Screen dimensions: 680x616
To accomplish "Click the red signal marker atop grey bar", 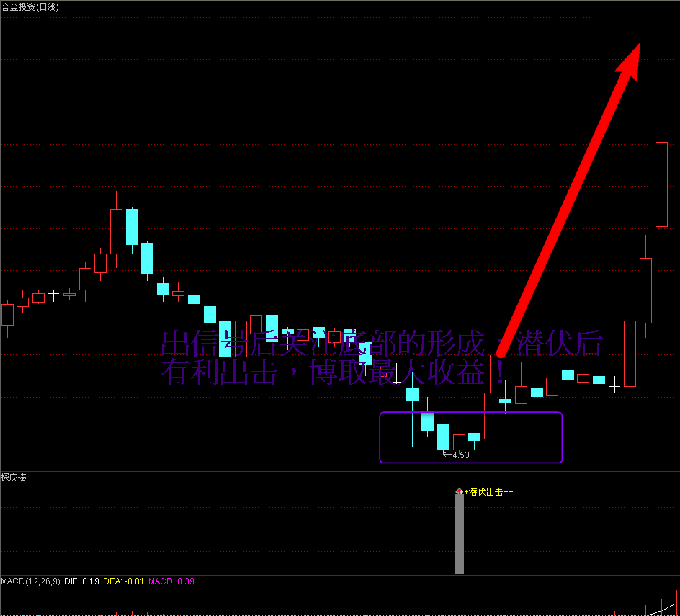I will (x=460, y=491).
